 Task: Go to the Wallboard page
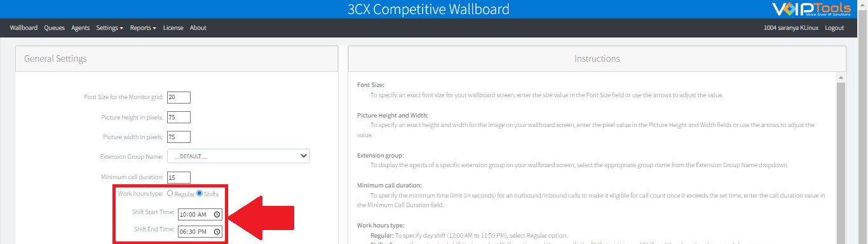click(x=24, y=28)
